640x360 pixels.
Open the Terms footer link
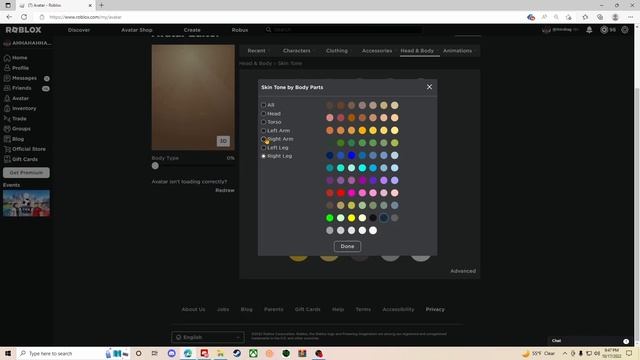coord(363,309)
